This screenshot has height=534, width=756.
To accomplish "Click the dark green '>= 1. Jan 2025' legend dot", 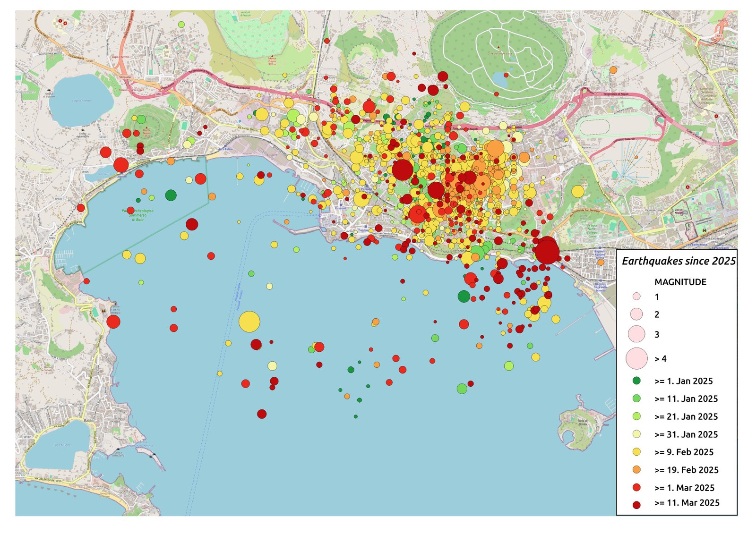I will tap(636, 381).
